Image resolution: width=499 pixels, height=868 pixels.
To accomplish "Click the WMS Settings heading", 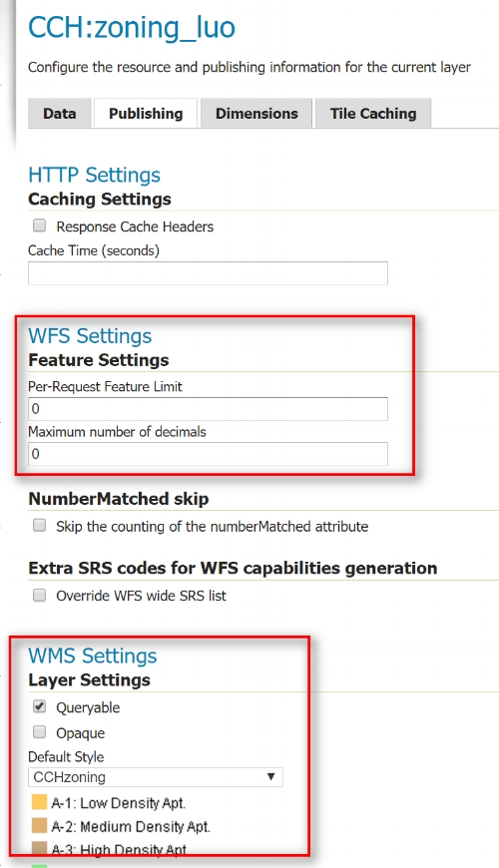I will (x=93, y=655).
